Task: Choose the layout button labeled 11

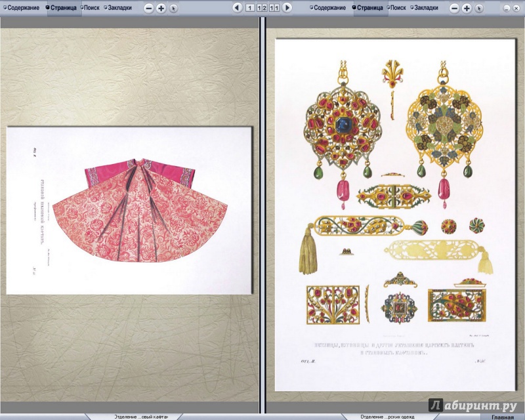Action: [x=274, y=8]
